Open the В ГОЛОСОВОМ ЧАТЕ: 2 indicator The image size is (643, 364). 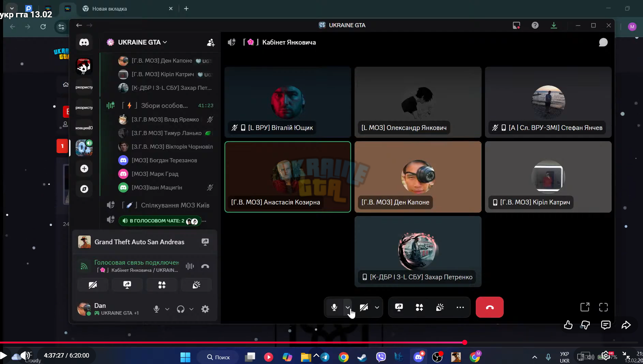(160, 221)
